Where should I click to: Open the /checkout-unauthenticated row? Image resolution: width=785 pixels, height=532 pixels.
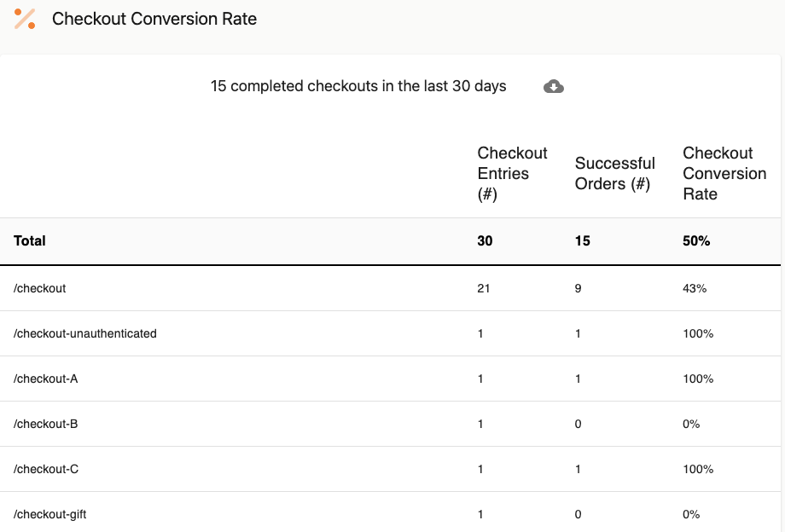pos(85,333)
